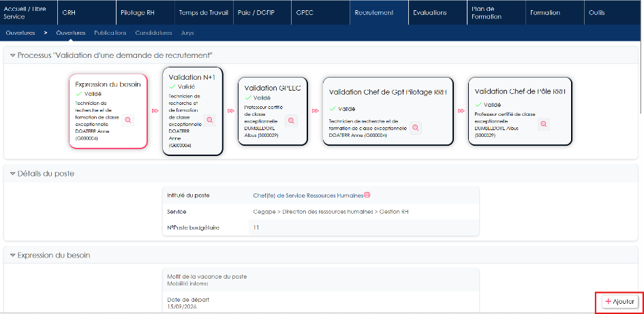This screenshot has height=314, width=644.
Task: Collapse the Détails du poste section
Action: point(12,174)
